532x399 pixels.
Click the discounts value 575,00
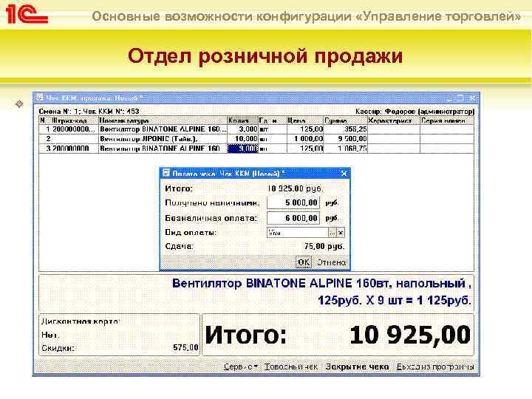pos(185,348)
